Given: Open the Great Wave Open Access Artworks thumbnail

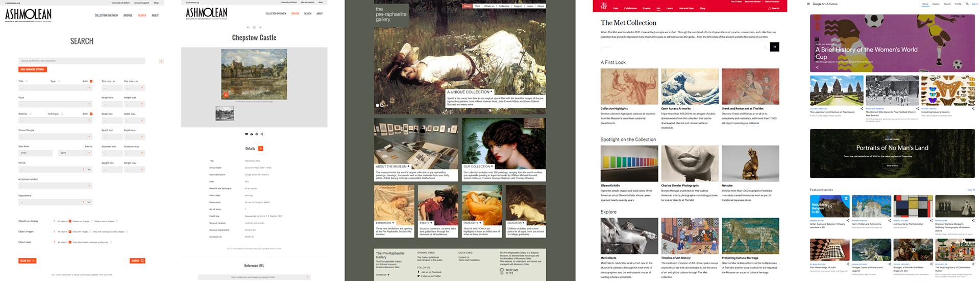Looking at the screenshot, I should (x=690, y=86).
